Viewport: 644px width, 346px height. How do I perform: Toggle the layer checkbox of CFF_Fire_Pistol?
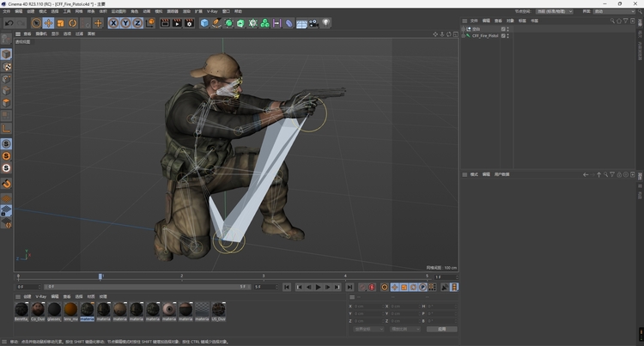click(503, 36)
